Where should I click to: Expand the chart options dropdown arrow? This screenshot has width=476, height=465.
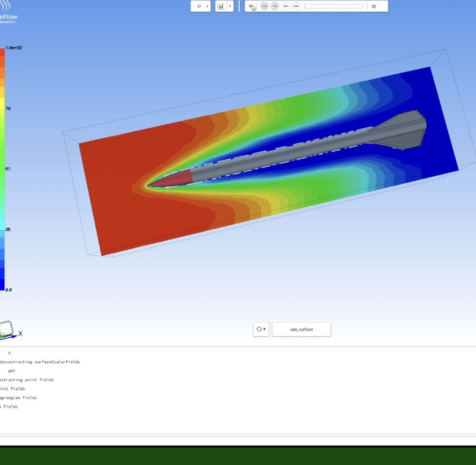point(230,7)
